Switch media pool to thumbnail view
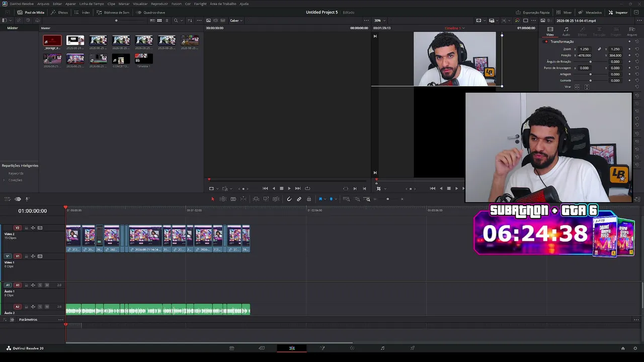 [x=159, y=21]
